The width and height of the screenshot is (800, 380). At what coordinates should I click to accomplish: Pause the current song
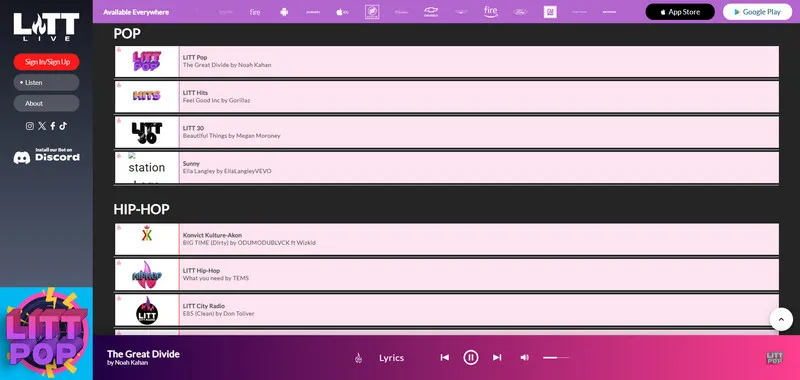tap(471, 358)
